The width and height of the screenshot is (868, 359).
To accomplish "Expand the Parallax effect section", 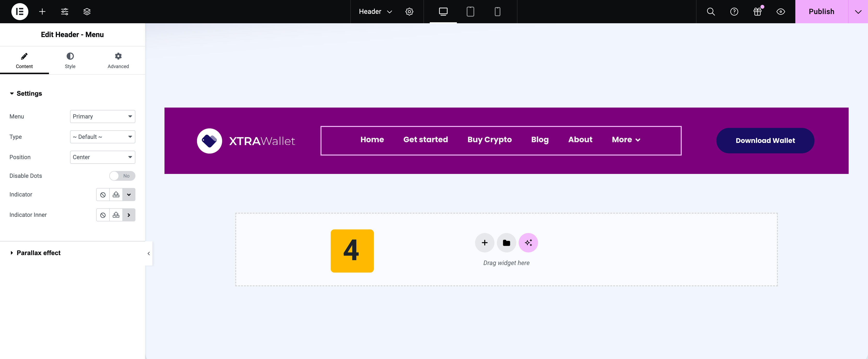I will pos(39,252).
